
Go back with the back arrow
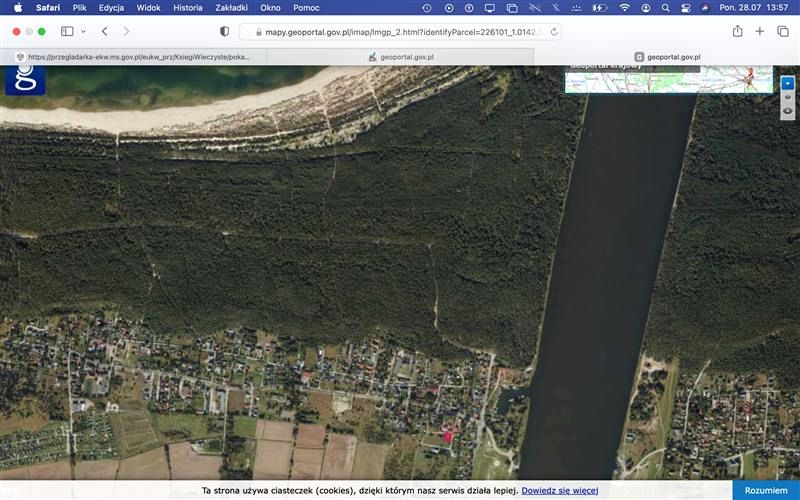coord(104,31)
